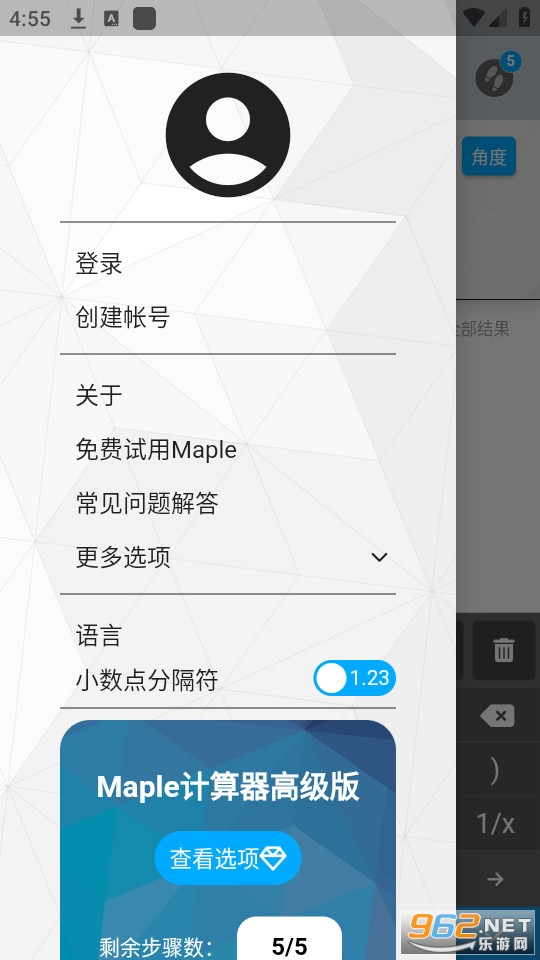Open the 更多选项 menu row
The height and width of the screenshot is (960, 540).
point(228,557)
